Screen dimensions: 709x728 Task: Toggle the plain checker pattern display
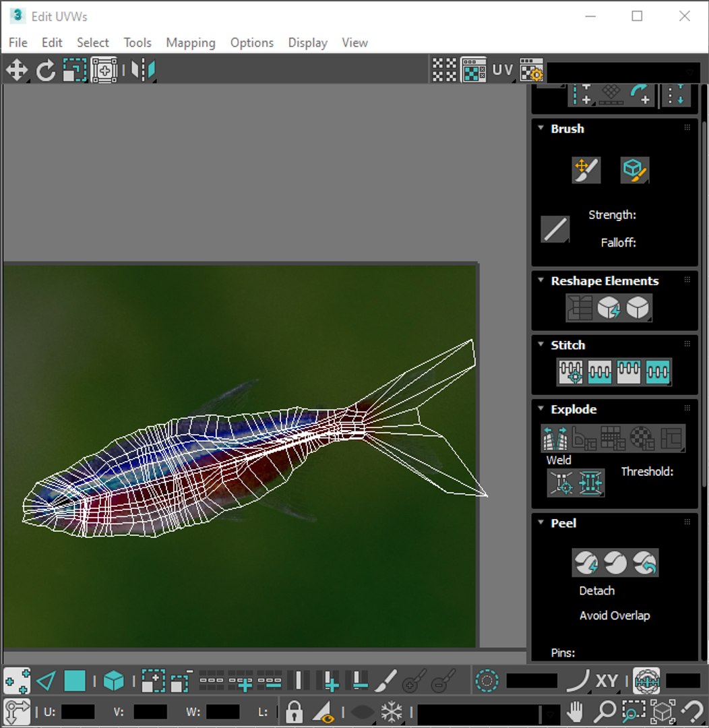pos(444,70)
